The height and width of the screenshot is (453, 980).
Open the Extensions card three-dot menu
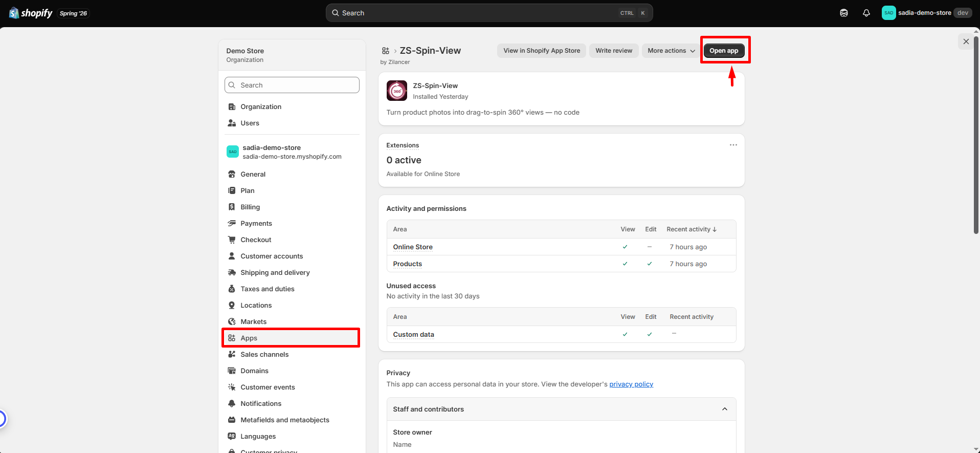(x=733, y=145)
